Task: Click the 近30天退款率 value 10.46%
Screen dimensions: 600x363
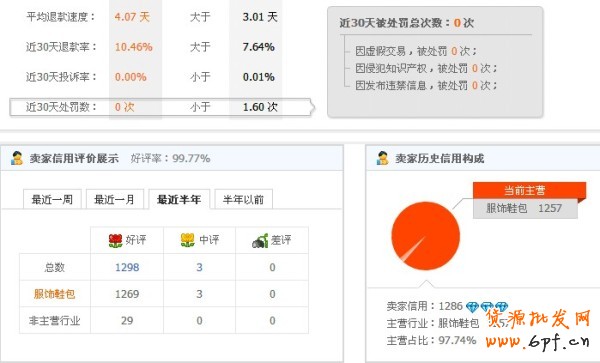Action: coord(134,47)
